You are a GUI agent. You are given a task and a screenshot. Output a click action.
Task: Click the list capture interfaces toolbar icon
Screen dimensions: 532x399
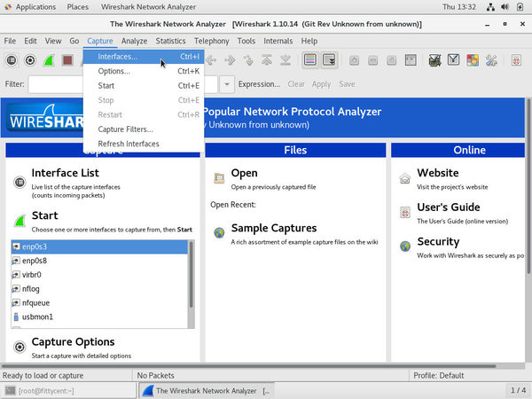pyautogui.click(x=12, y=60)
